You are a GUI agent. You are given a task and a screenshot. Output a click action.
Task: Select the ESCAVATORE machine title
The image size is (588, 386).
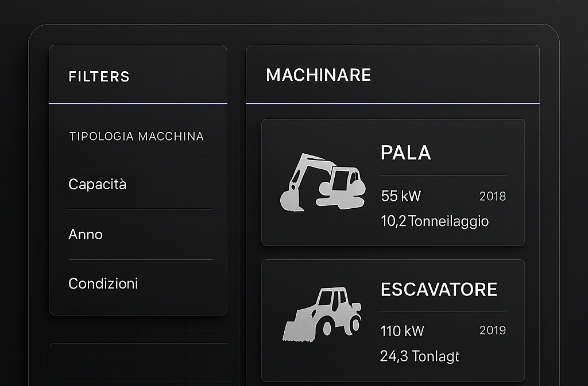click(x=439, y=289)
